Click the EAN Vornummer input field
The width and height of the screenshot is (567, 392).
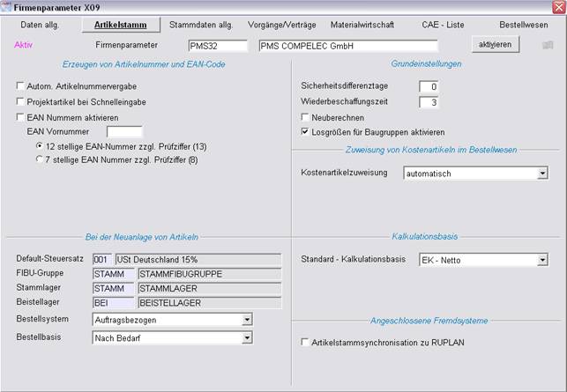click(124, 131)
